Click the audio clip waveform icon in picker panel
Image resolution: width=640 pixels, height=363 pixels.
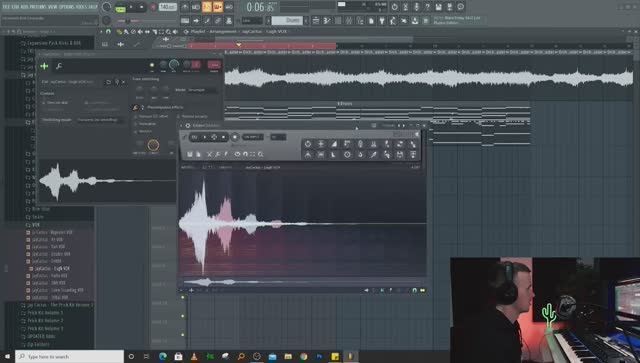click(121, 44)
